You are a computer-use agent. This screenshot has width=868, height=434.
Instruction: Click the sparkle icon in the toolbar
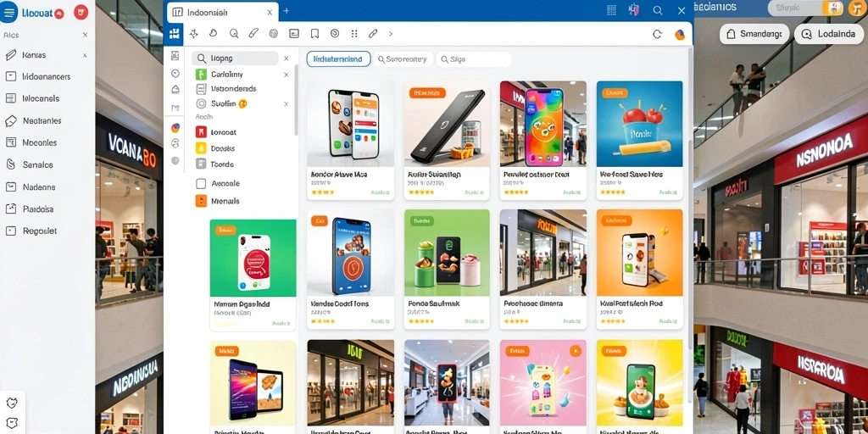(x=194, y=34)
